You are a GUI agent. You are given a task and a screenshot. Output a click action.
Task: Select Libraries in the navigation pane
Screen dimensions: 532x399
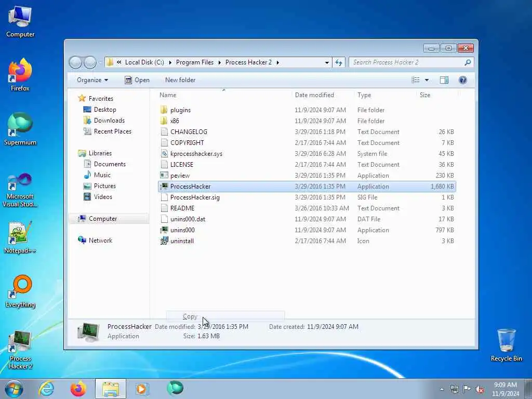point(100,153)
